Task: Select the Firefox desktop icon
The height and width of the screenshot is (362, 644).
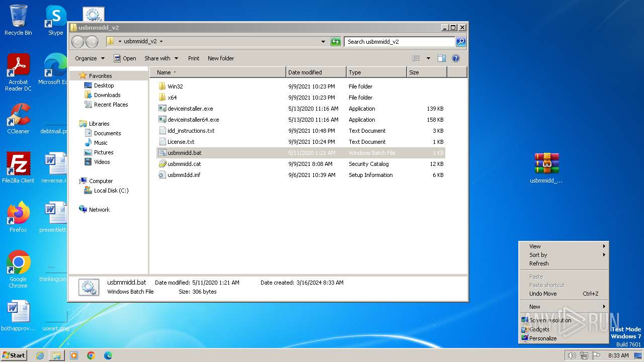Action: point(18,217)
